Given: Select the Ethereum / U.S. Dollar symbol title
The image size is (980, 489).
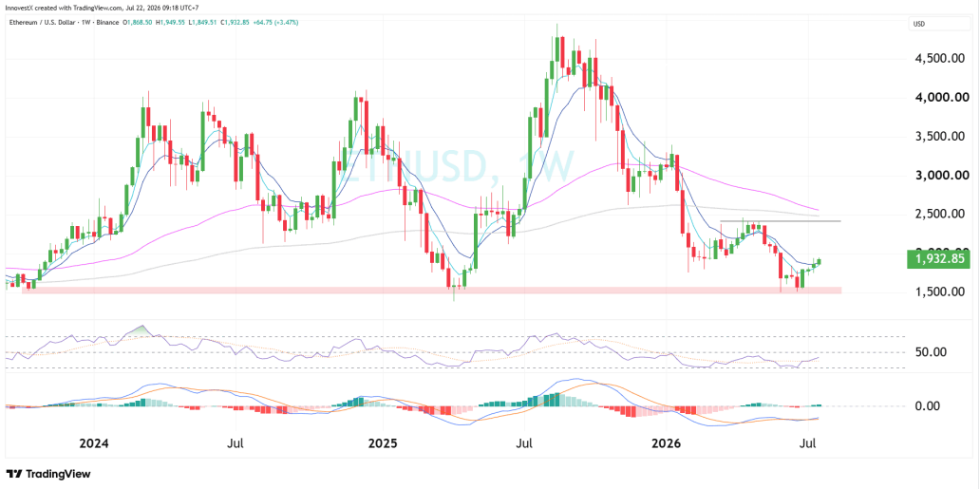Looking at the screenshot, I should click(x=45, y=23).
